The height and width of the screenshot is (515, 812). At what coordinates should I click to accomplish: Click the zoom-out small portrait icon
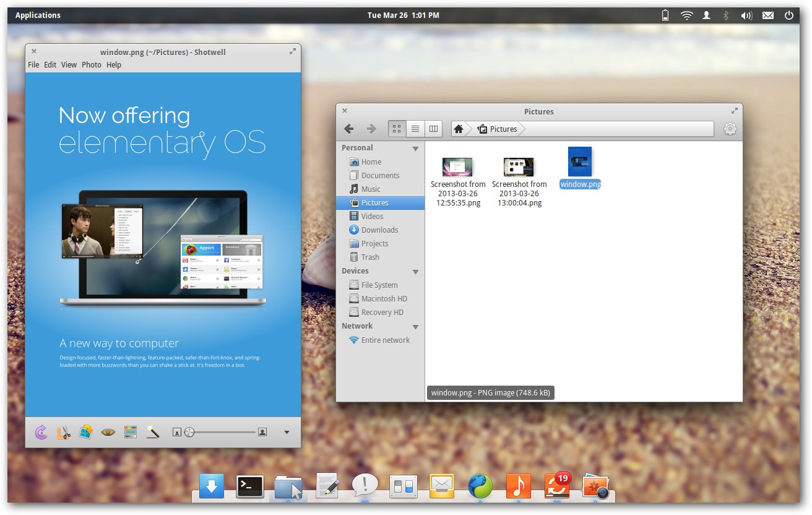coord(176,432)
